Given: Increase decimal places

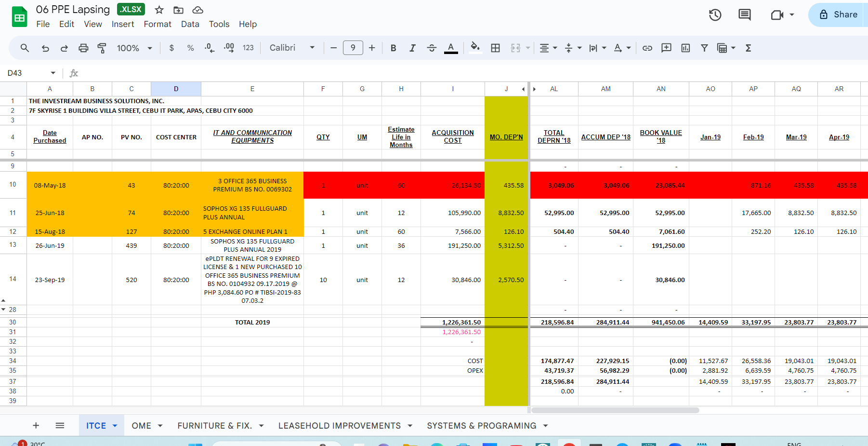Looking at the screenshot, I should pyautogui.click(x=229, y=48).
